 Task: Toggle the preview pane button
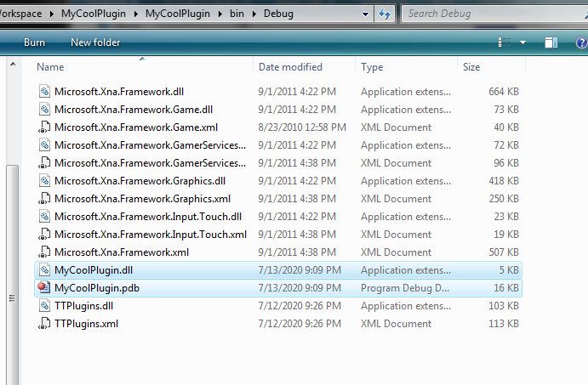click(551, 42)
